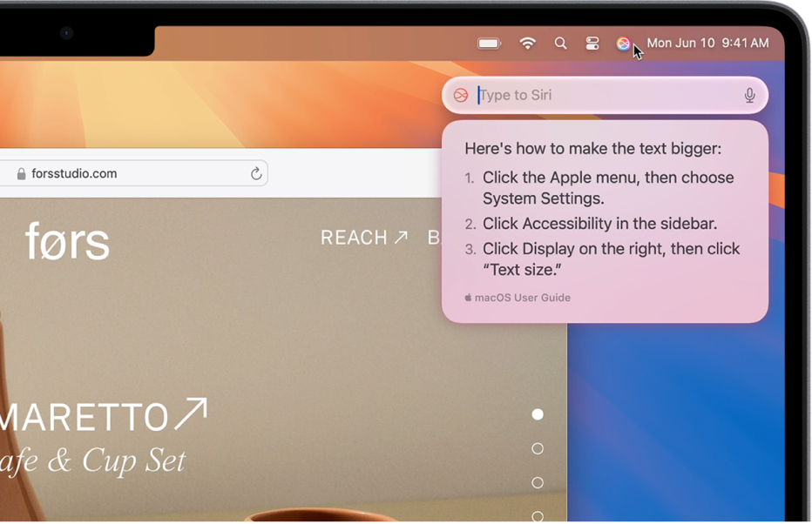The image size is (812, 524).
Task: Click the macOS User Guide source link
Action: pyautogui.click(x=519, y=297)
